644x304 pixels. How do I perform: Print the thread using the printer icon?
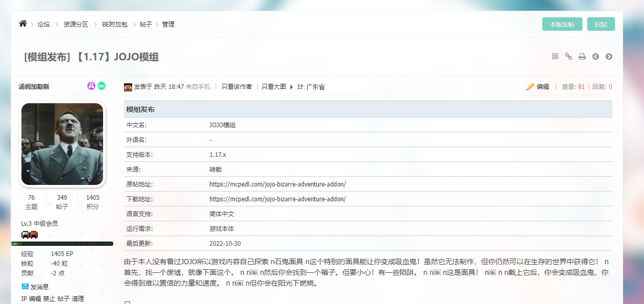pyautogui.click(x=582, y=57)
